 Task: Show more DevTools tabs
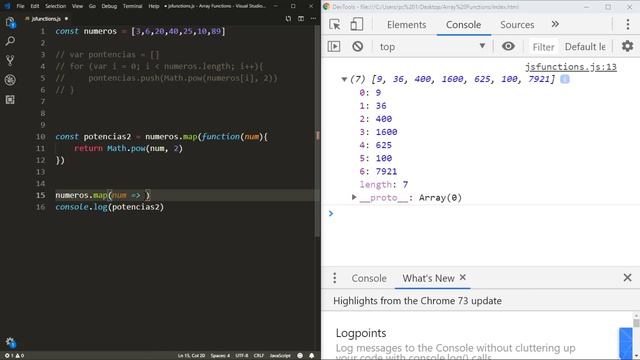555,24
